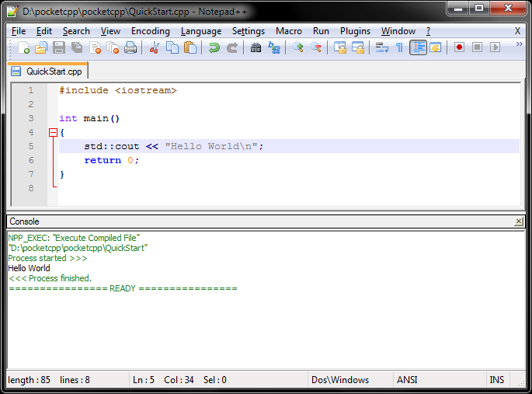Open the Plugins menu

[355, 31]
